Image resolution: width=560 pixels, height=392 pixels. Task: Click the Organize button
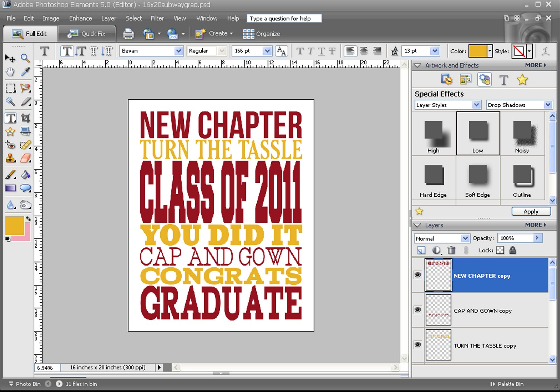261,34
